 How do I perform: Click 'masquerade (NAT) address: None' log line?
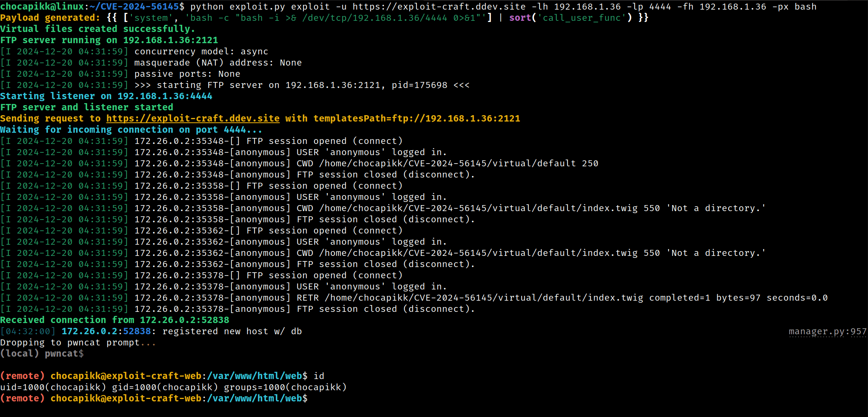click(x=151, y=63)
